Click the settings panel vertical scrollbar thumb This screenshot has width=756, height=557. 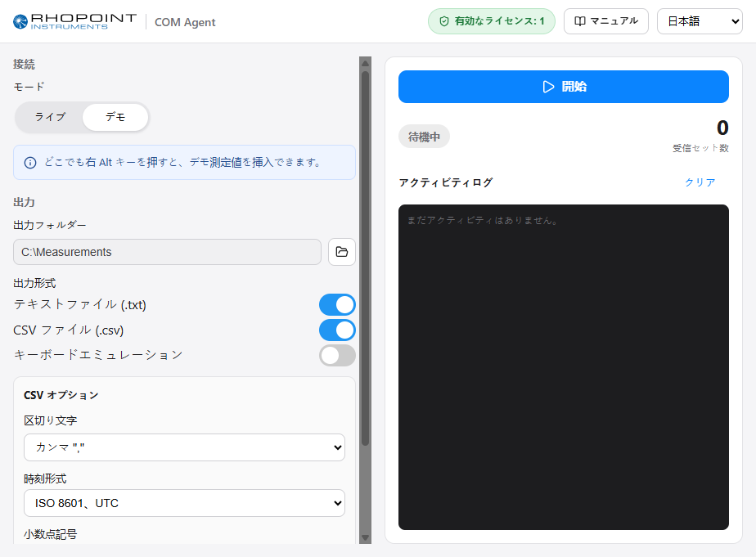366,258
